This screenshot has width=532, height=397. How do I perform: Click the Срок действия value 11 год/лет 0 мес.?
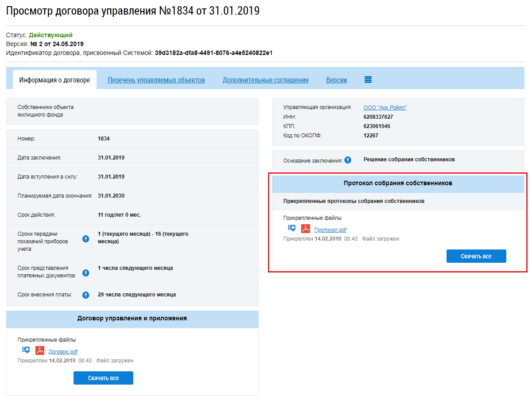coord(120,215)
